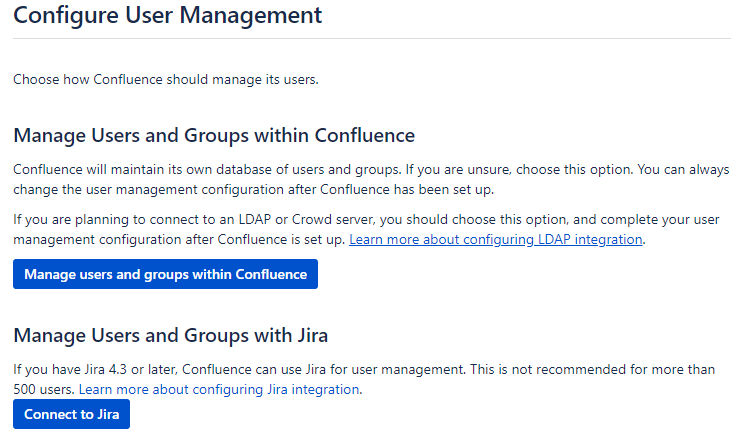Click the management configuration after Confluence is set up text
This screenshot has height=435, width=740.
pos(179,240)
